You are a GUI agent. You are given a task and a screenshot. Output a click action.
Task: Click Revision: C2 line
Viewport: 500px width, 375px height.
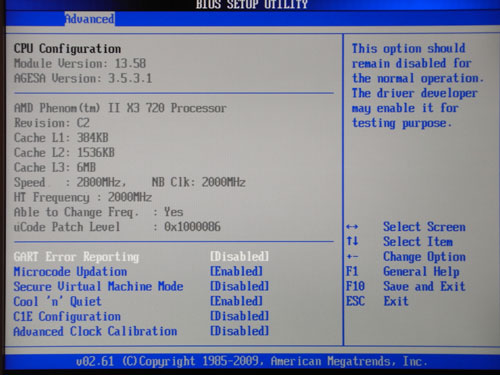[x=52, y=123]
